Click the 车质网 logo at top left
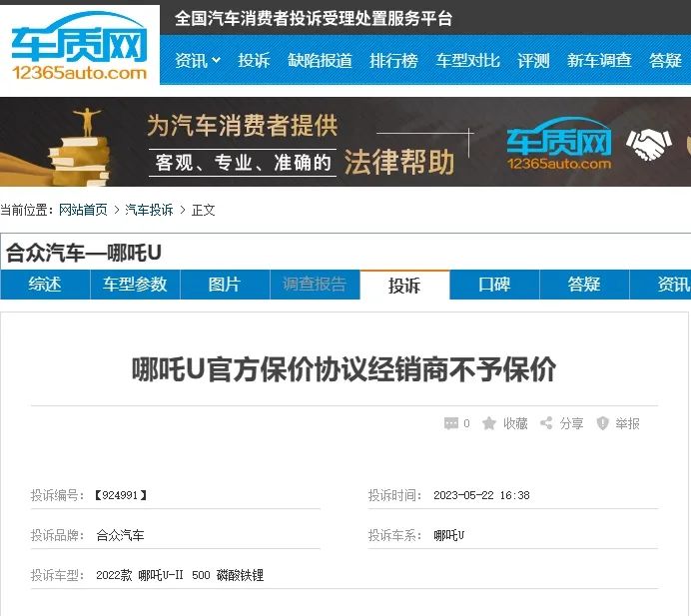The height and width of the screenshot is (616, 691). click(x=79, y=46)
